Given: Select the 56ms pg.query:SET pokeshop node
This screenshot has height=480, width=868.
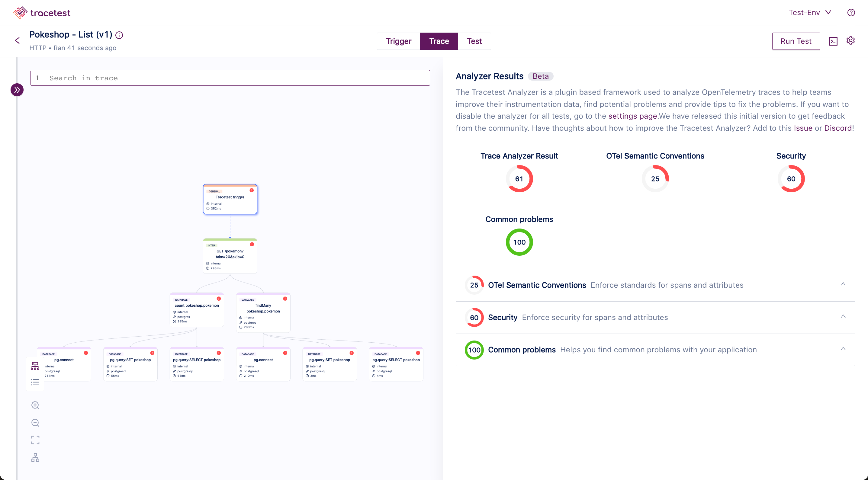Looking at the screenshot, I should pos(130,364).
